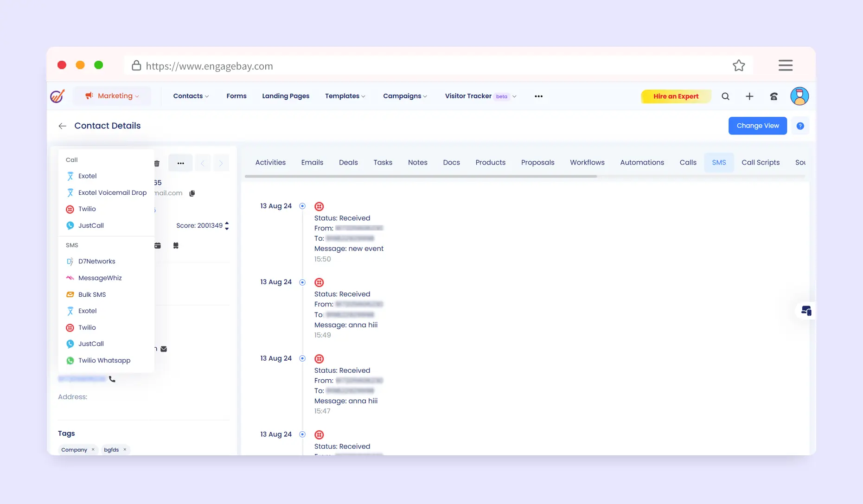Remove the bgfds tag
Image resolution: width=863 pixels, height=504 pixels.
125,450
